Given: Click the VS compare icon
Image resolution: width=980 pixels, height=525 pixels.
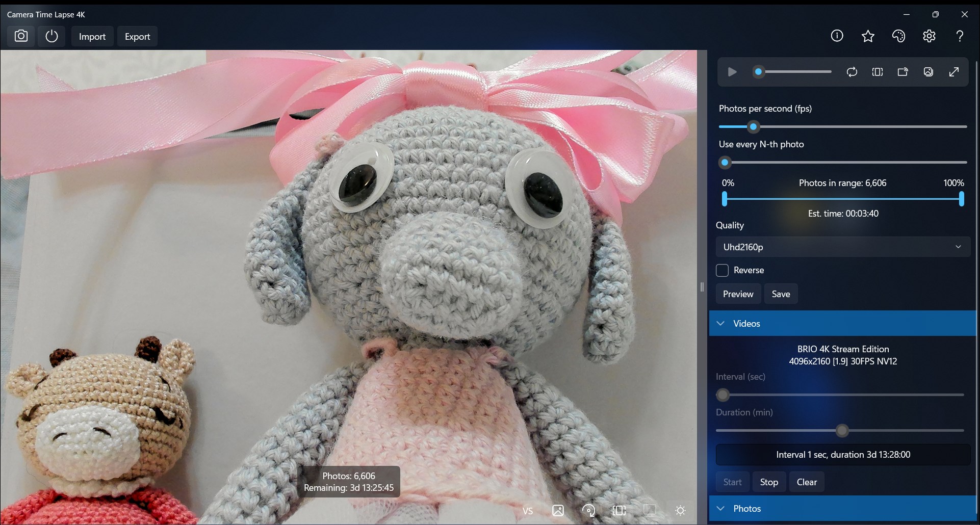Looking at the screenshot, I should click(528, 510).
